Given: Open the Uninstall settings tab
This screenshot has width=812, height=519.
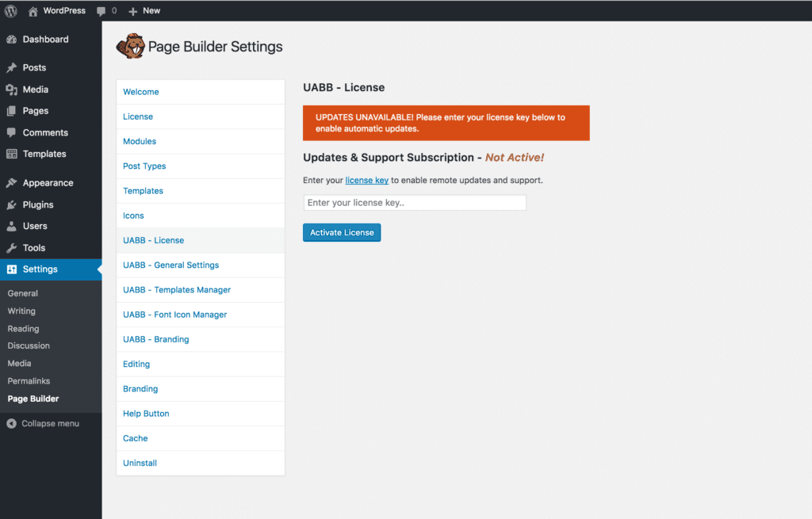Looking at the screenshot, I should pos(140,464).
